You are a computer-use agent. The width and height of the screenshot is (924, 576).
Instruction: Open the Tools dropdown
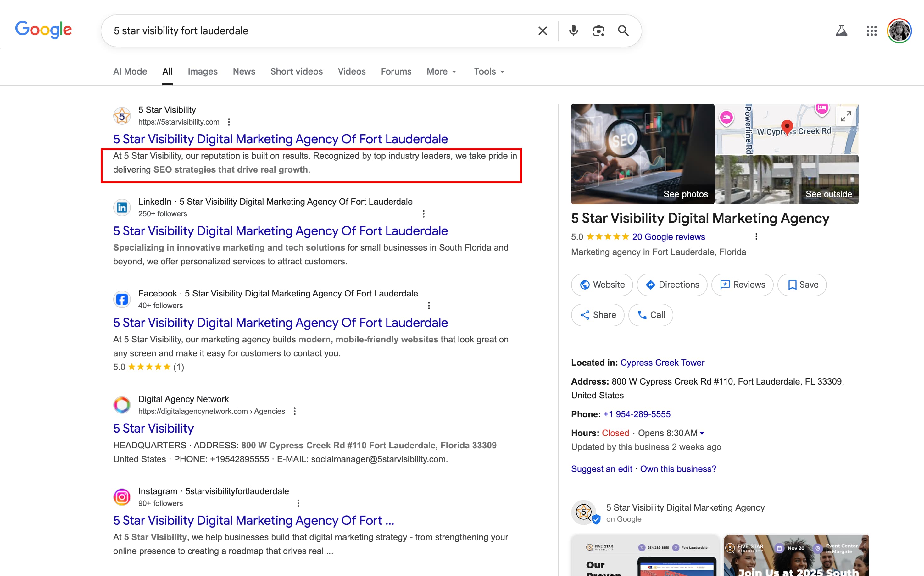489,72
